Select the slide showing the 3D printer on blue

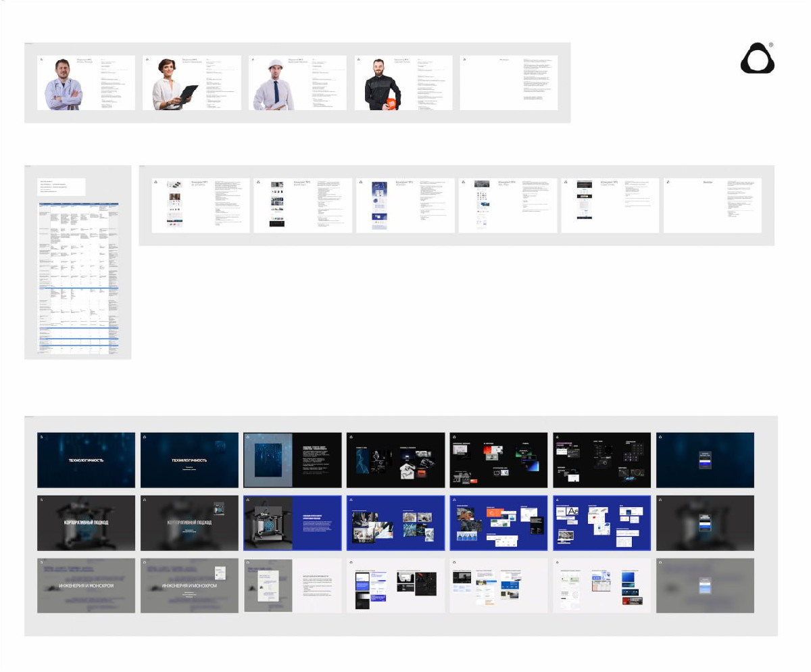pyautogui.click(x=292, y=523)
